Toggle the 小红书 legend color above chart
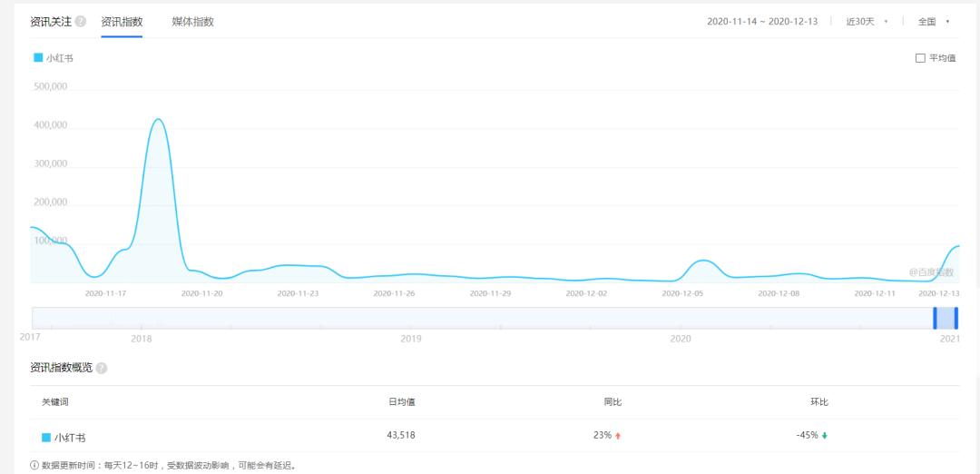 [38, 58]
